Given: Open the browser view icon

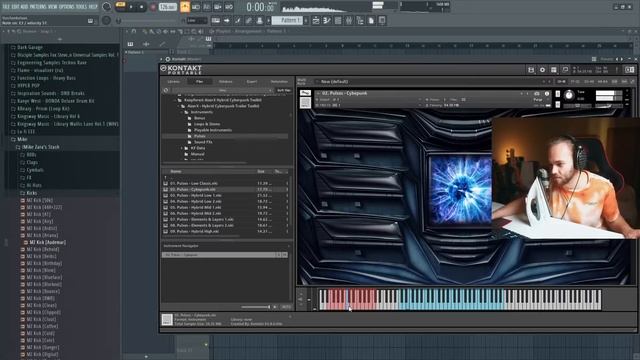Looking at the screenshot, I should pos(360,20).
